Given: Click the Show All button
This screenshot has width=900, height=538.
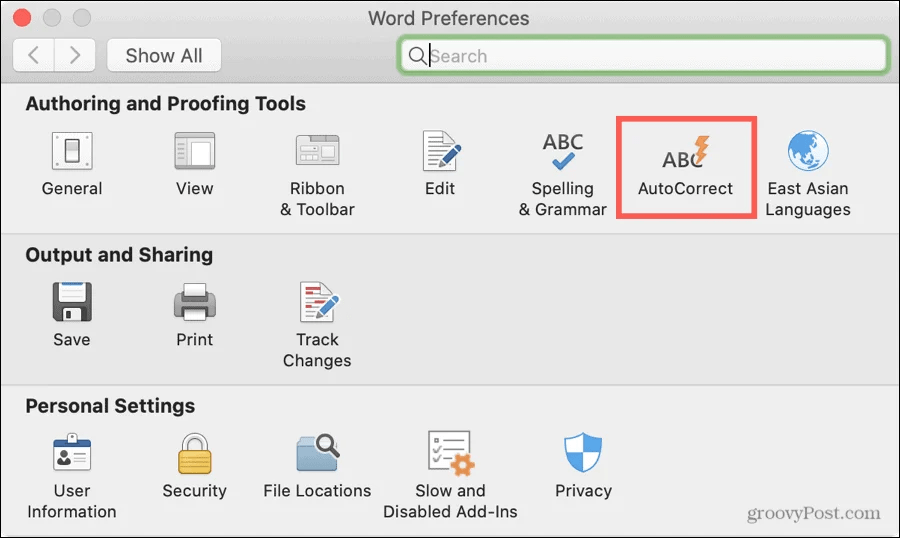Looking at the screenshot, I should 164,56.
